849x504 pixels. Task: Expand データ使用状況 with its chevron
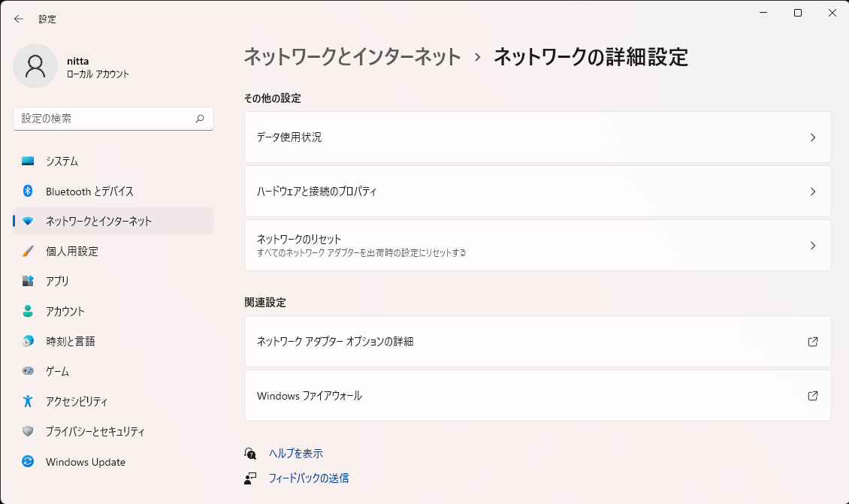click(x=812, y=137)
